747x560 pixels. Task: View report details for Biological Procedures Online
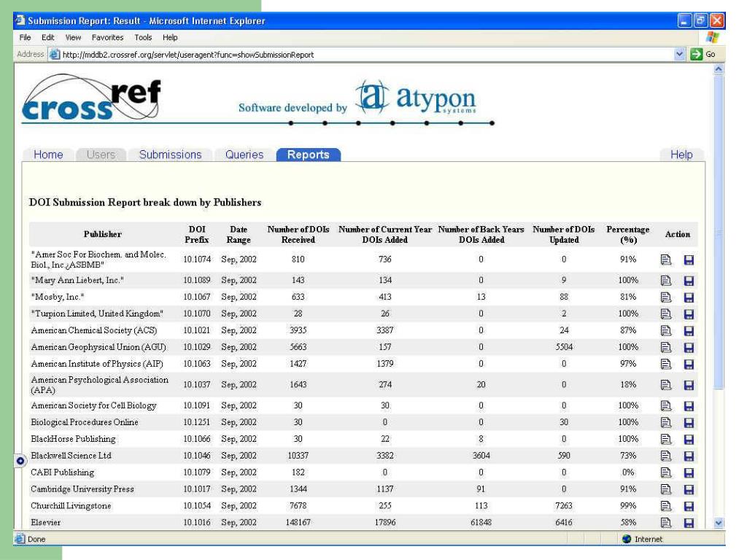pos(665,422)
